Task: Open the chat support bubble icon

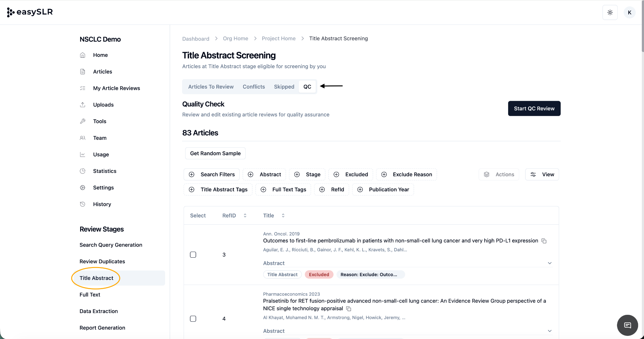Action: coord(627,325)
